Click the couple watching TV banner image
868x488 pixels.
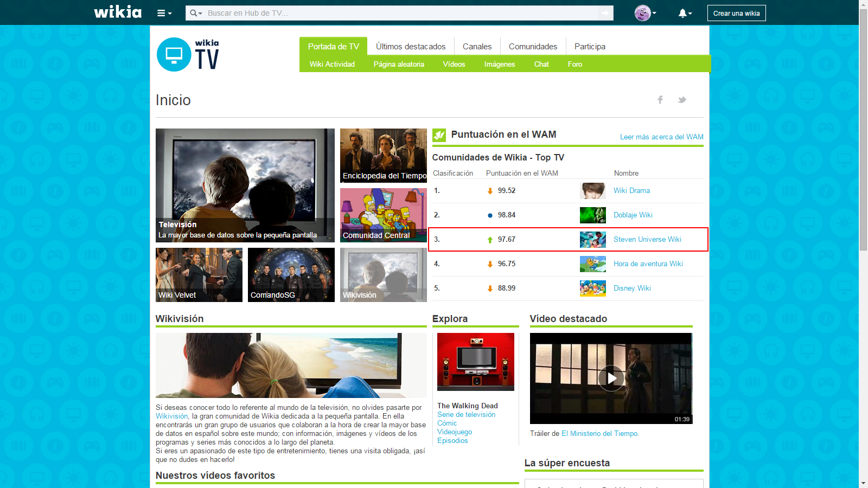(291, 365)
